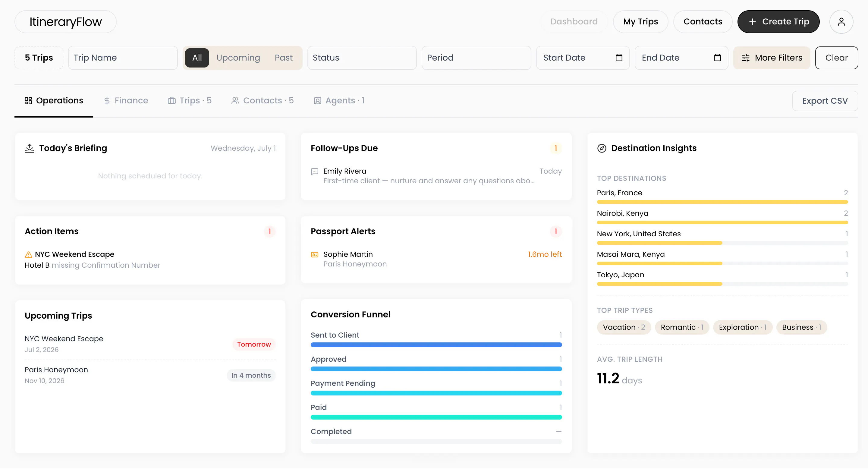Viewport: 868px width, 469px height.
Task: Switch to the Finance tab
Action: pyautogui.click(x=126, y=101)
